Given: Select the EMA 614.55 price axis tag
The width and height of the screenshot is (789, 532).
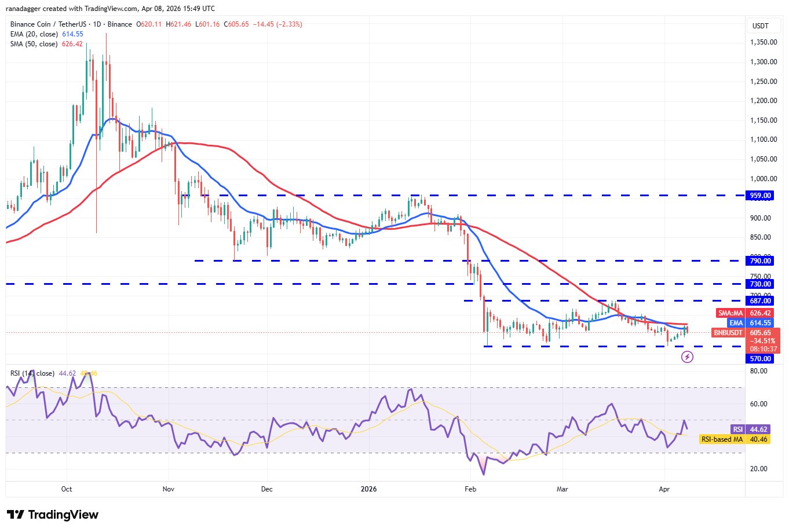Looking at the screenshot, I should click(751, 323).
